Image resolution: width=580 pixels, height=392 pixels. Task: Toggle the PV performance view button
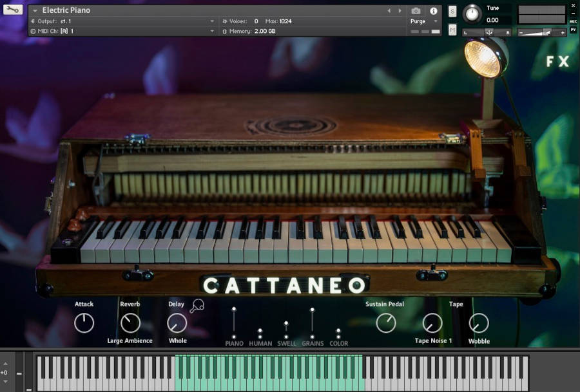pos(573,29)
